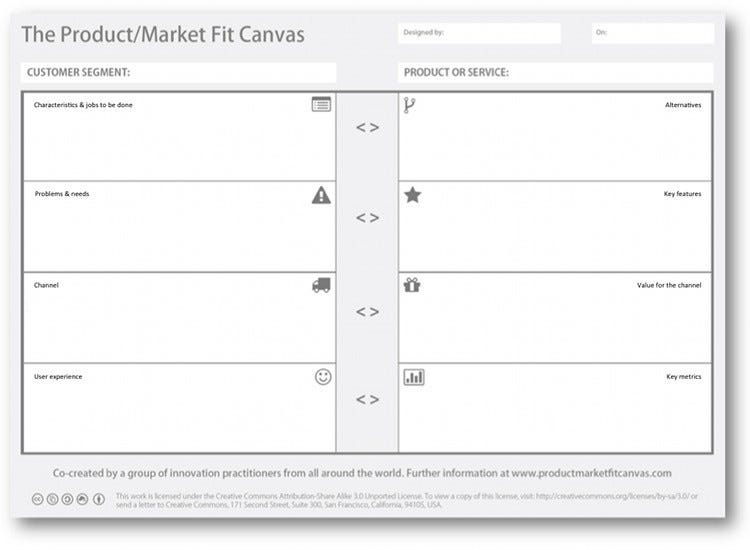Click the arrows between User experience and metrics

367,399
